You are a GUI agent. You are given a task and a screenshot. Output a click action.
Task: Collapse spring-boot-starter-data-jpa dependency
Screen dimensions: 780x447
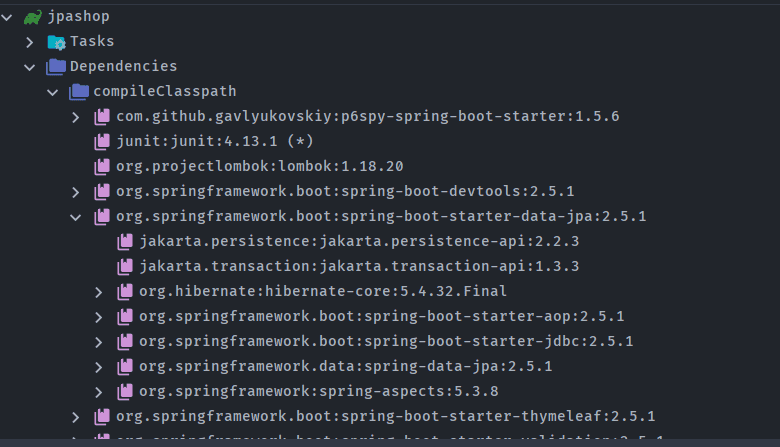(x=76, y=216)
